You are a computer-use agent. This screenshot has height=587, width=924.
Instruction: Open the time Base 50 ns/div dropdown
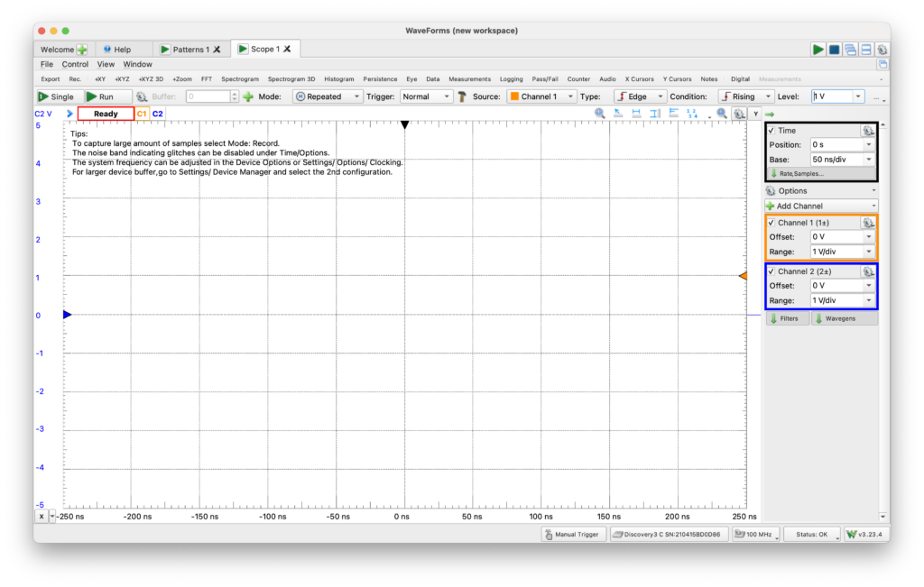843,159
